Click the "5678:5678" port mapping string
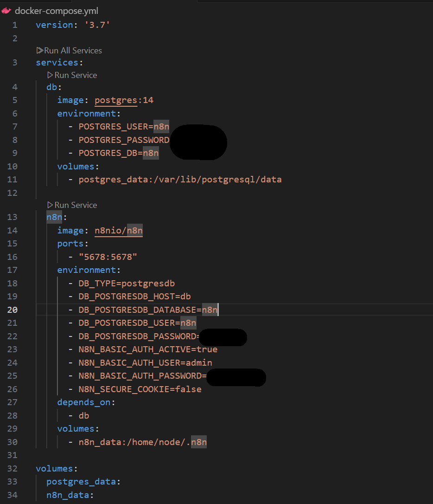Image resolution: width=433 pixels, height=504 pixels. coord(108,257)
